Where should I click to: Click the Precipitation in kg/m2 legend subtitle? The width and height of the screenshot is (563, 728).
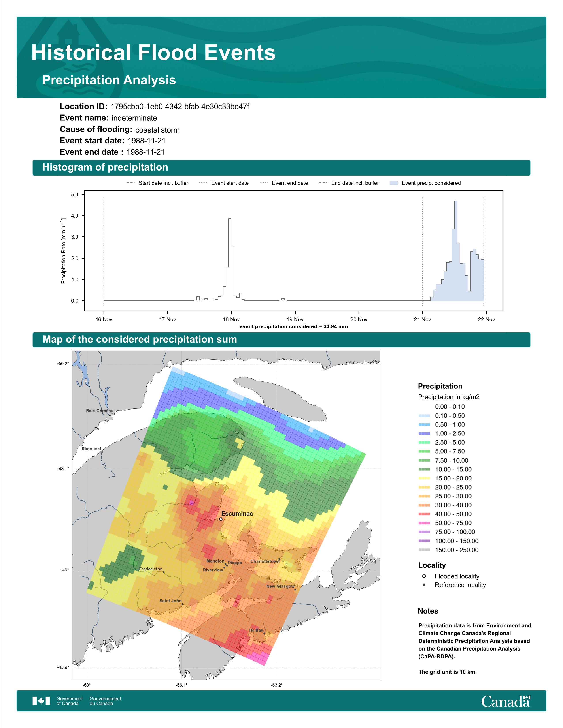(x=449, y=397)
